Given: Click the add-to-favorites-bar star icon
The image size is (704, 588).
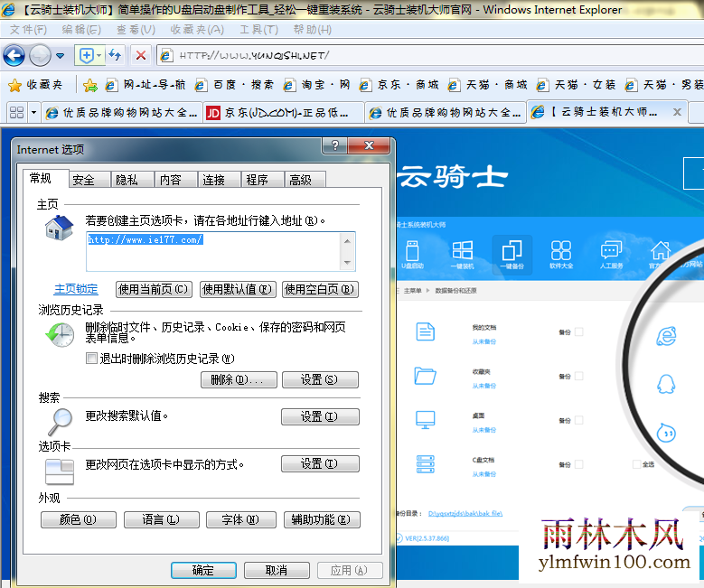Looking at the screenshot, I should [x=90, y=85].
